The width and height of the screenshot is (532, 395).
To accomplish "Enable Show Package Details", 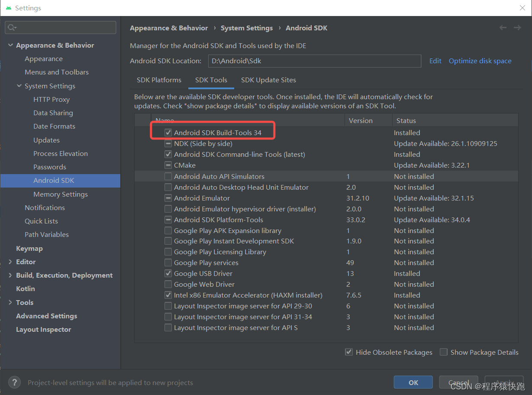I will pos(443,352).
